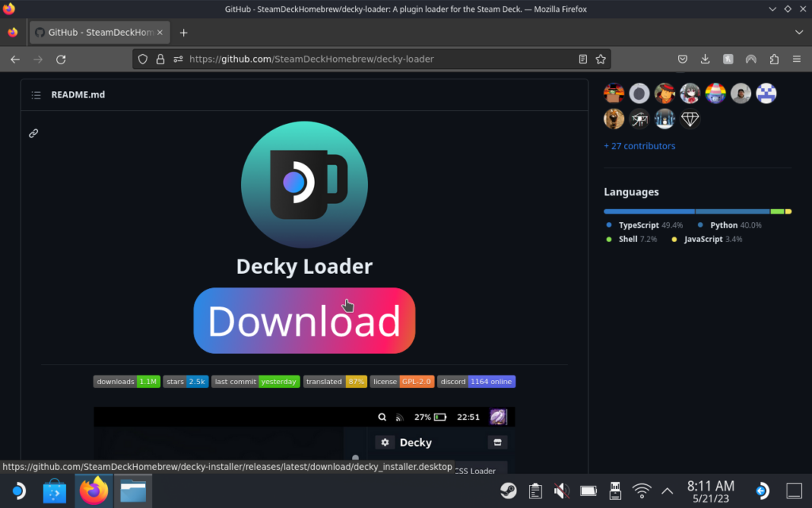
Task: Save the page to Pocket
Action: pos(682,59)
